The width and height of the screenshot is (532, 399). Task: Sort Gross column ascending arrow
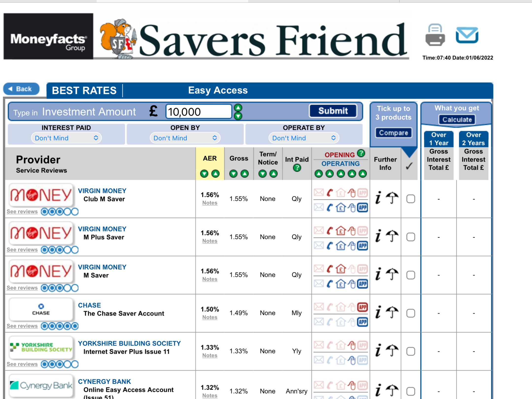[245, 174]
